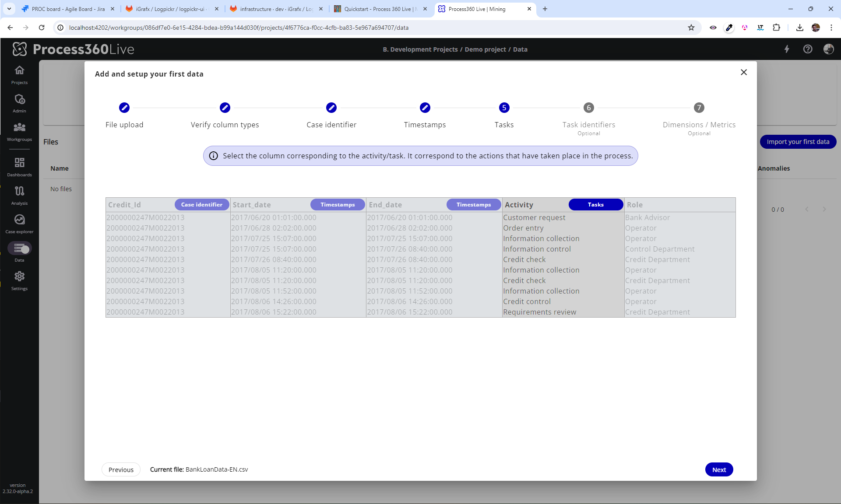Click the BankLoanData-EN.csv file name
This screenshot has width=841, height=504.
click(x=217, y=469)
